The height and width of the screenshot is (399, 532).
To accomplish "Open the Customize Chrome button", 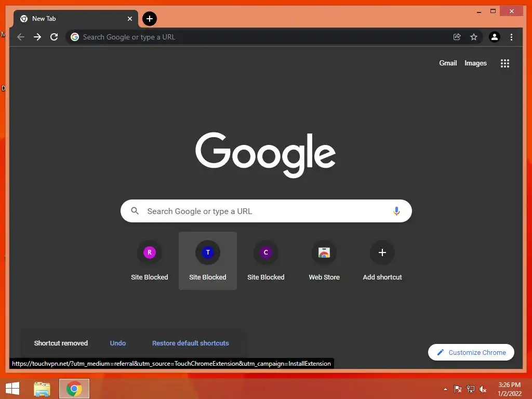I will [471, 353].
